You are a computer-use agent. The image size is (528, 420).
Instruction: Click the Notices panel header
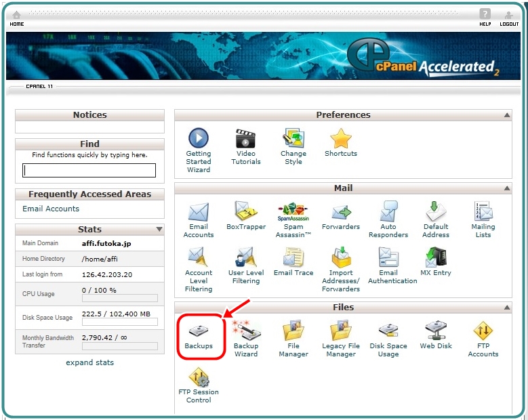(90, 115)
